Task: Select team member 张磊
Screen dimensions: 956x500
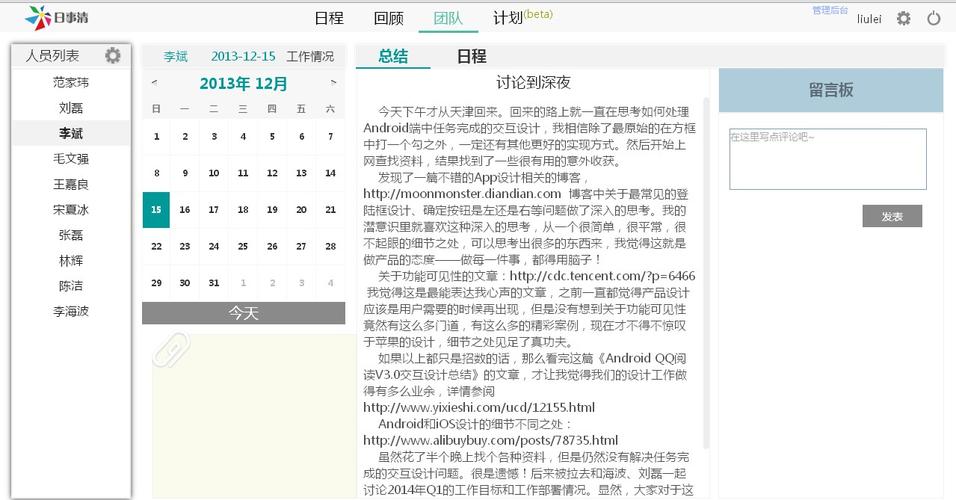Action: 71,235
